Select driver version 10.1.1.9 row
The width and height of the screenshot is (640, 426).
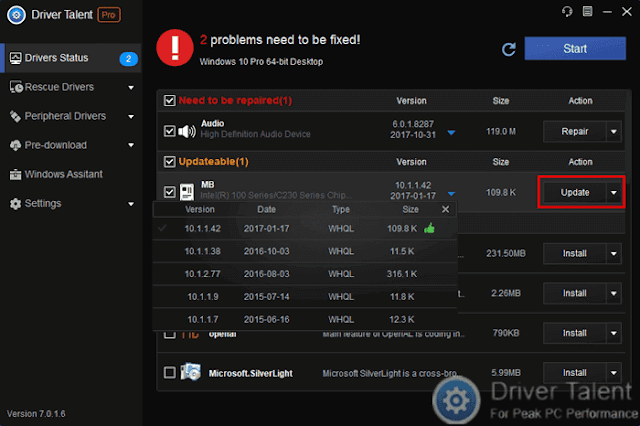304,297
